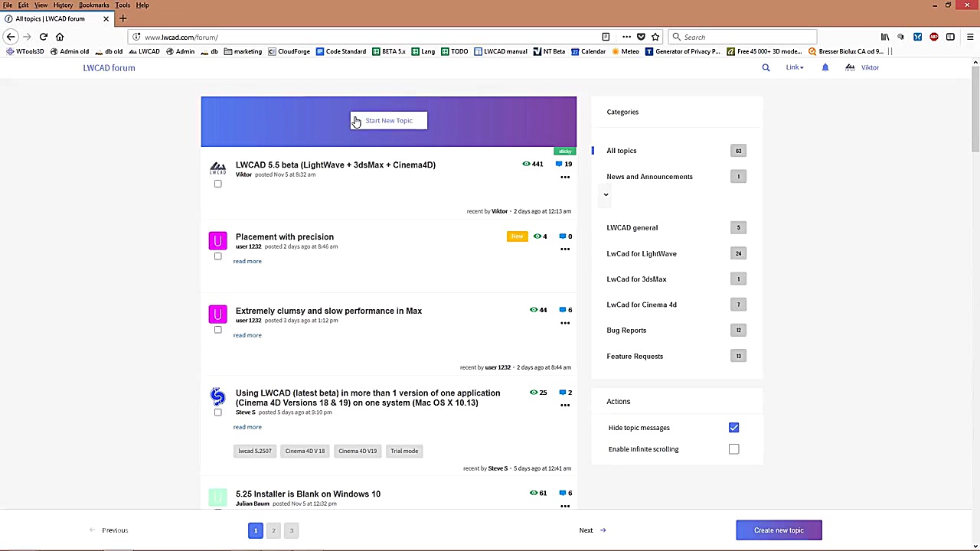Click the browser Back arrow
The width and height of the screenshot is (980, 551).
[x=11, y=37]
